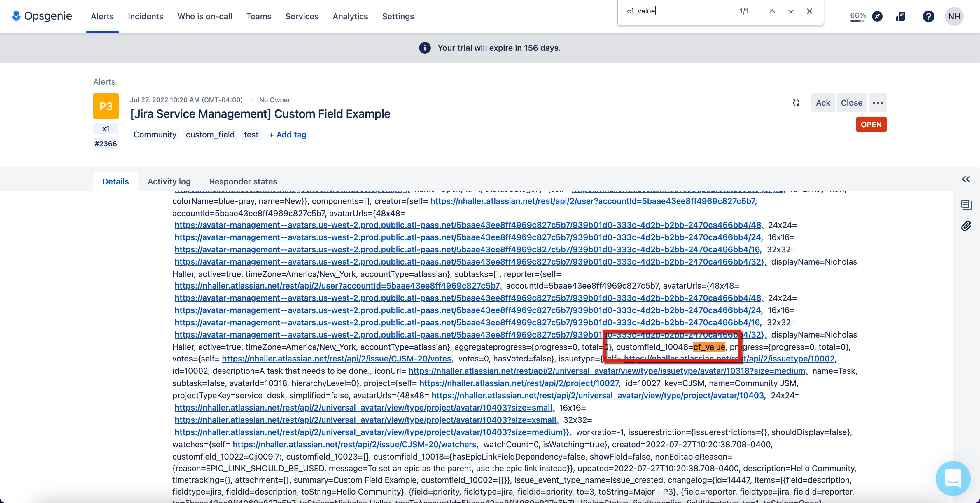This screenshot has height=503, width=980.
Task: Open the attachments paperclip icon
Action: click(x=966, y=226)
